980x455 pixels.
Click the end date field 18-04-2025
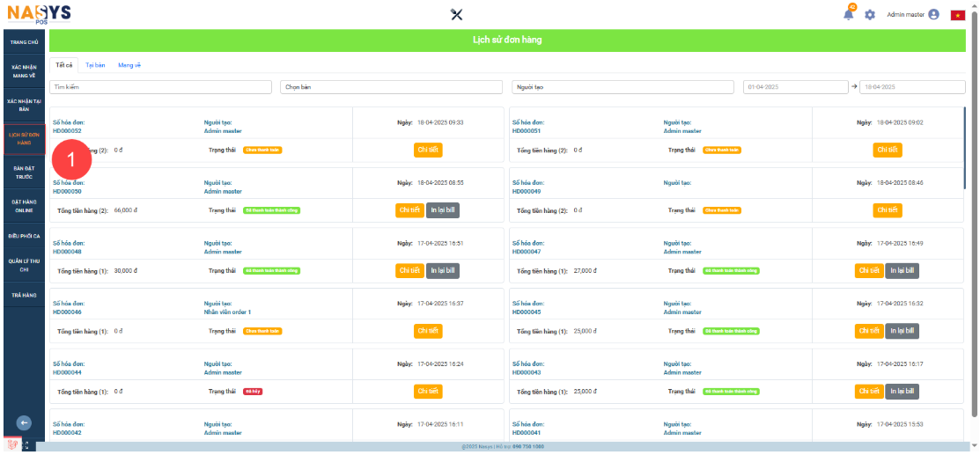(x=912, y=87)
